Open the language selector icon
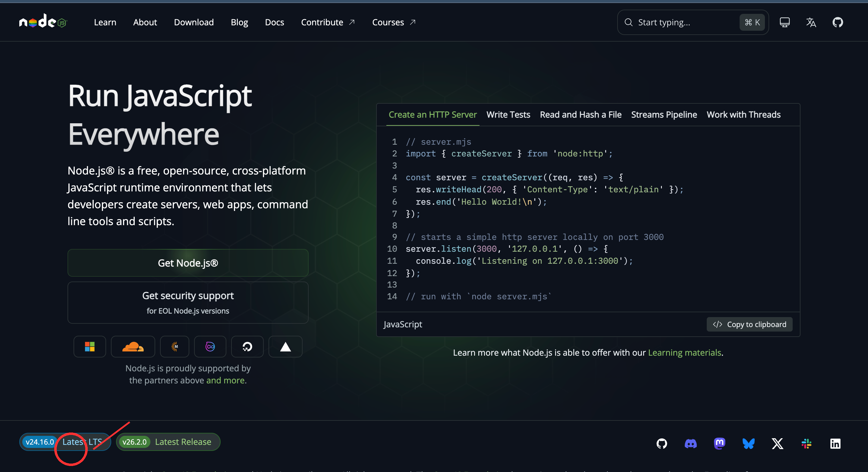 tap(811, 22)
